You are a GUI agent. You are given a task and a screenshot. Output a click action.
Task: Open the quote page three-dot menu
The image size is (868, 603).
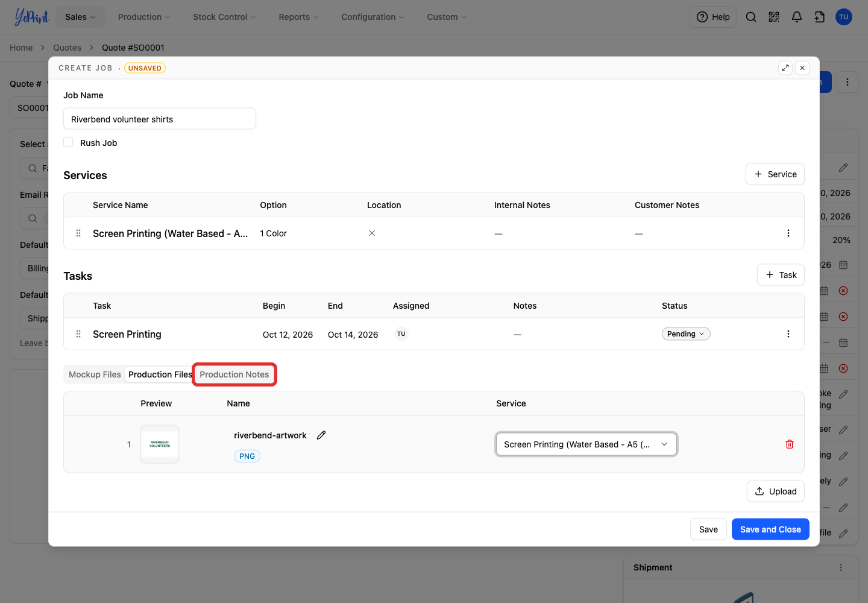click(x=848, y=82)
